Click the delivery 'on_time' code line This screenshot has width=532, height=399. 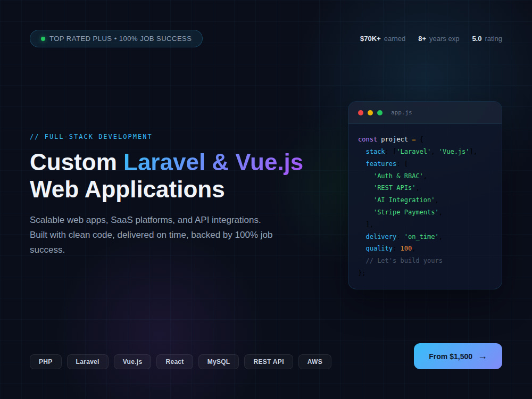[404, 237]
